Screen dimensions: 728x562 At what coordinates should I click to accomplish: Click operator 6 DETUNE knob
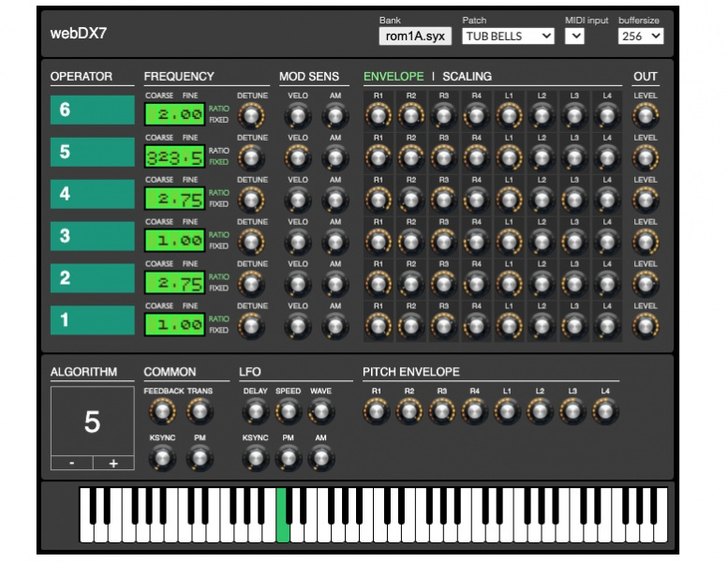point(251,115)
